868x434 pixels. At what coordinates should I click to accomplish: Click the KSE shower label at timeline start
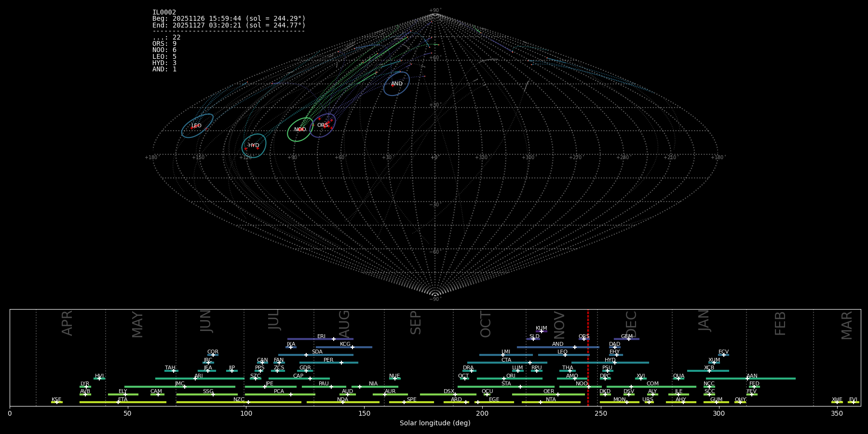tap(56, 400)
